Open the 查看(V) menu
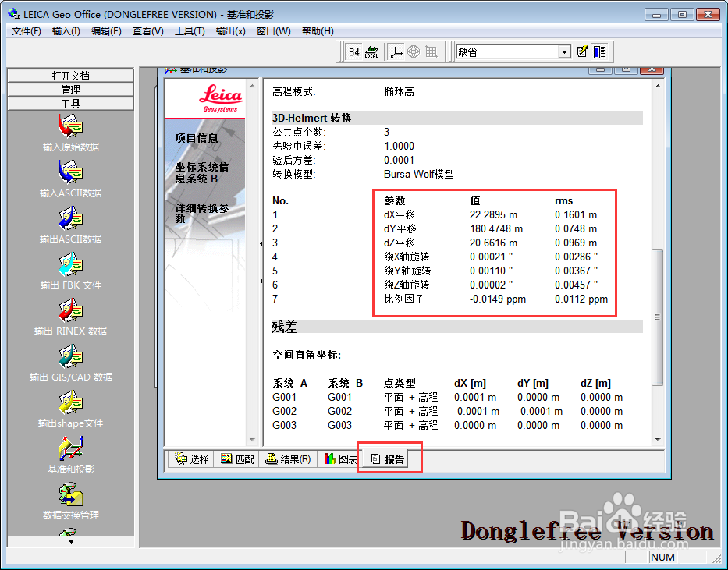The height and width of the screenshot is (570, 728). pyautogui.click(x=147, y=31)
